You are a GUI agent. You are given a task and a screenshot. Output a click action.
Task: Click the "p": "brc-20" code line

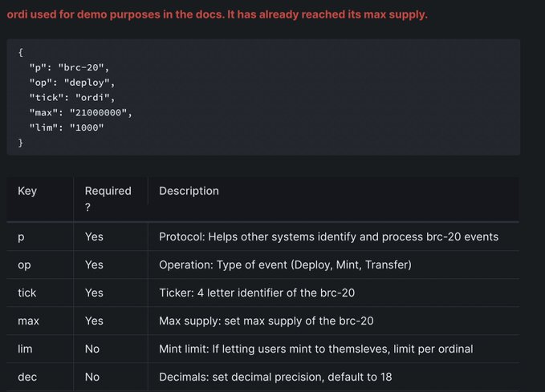[x=69, y=67]
